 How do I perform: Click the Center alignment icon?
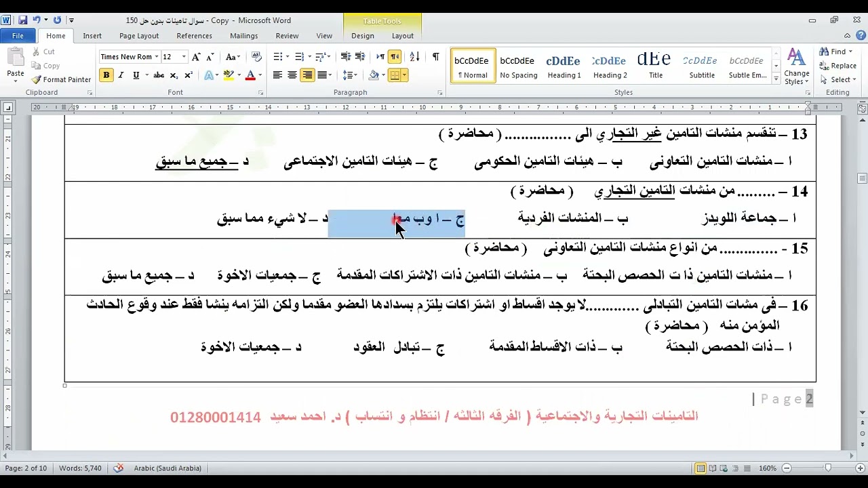pyautogui.click(x=292, y=75)
